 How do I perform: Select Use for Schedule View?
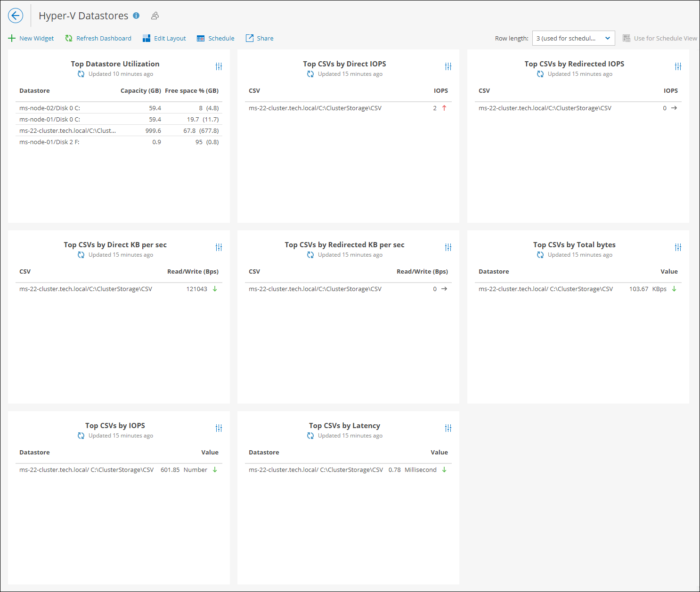click(660, 38)
